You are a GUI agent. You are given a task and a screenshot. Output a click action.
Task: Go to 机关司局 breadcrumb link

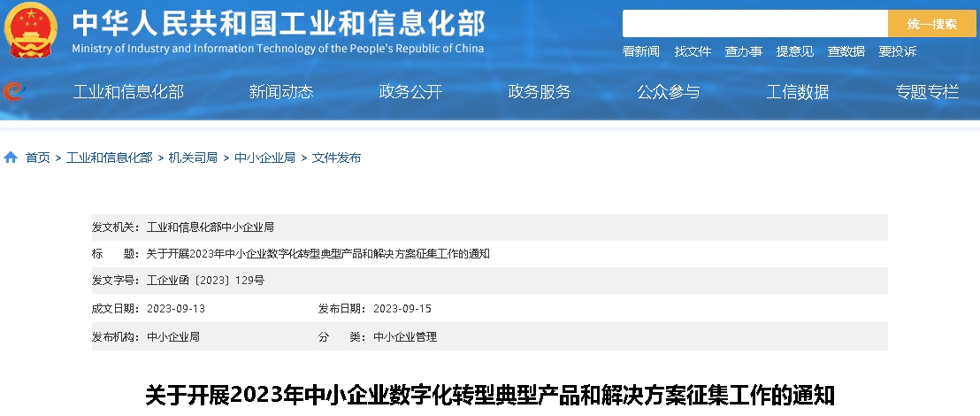pyautogui.click(x=193, y=158)
